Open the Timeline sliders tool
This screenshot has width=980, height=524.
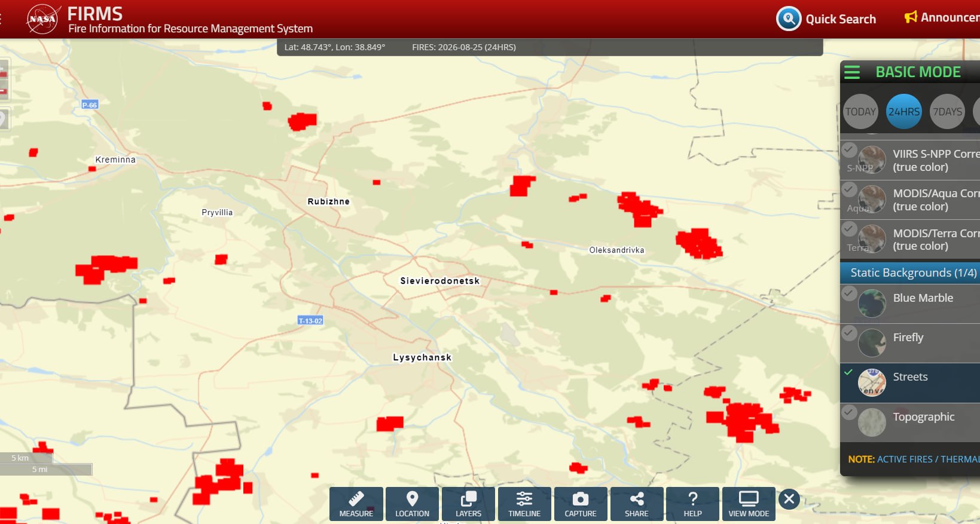[x=524, y=504]
